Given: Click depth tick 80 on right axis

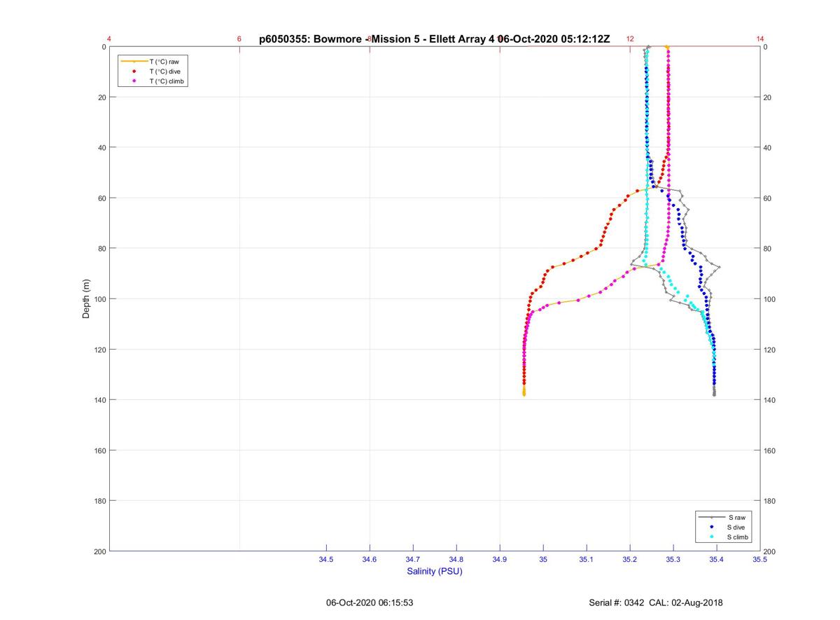Looking at the screenshot, I should point(769,249).
